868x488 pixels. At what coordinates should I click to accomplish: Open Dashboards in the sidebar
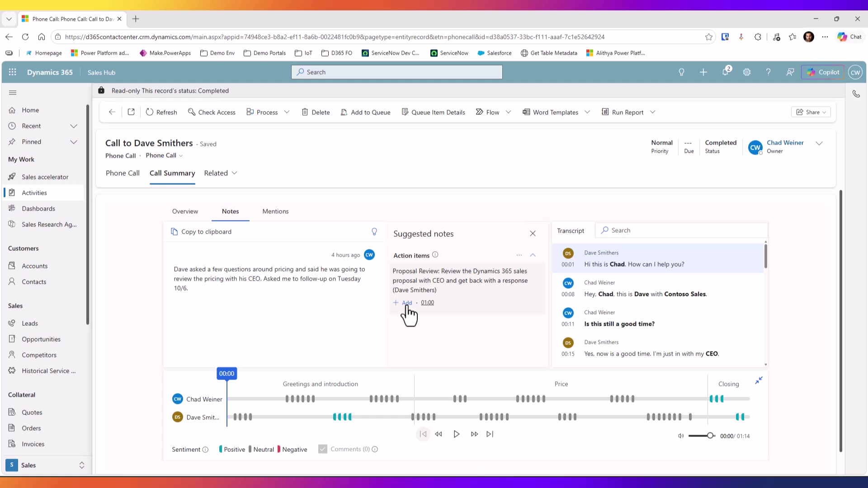44,209
